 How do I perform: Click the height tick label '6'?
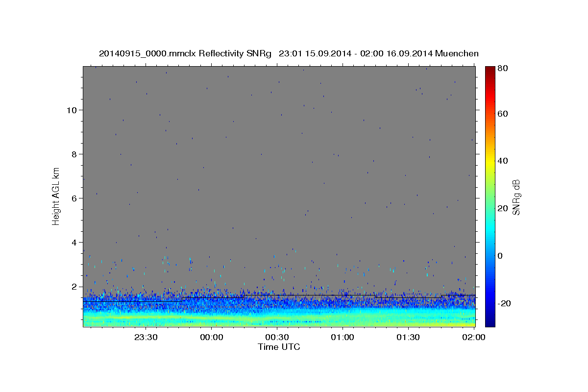pos(73,198)
